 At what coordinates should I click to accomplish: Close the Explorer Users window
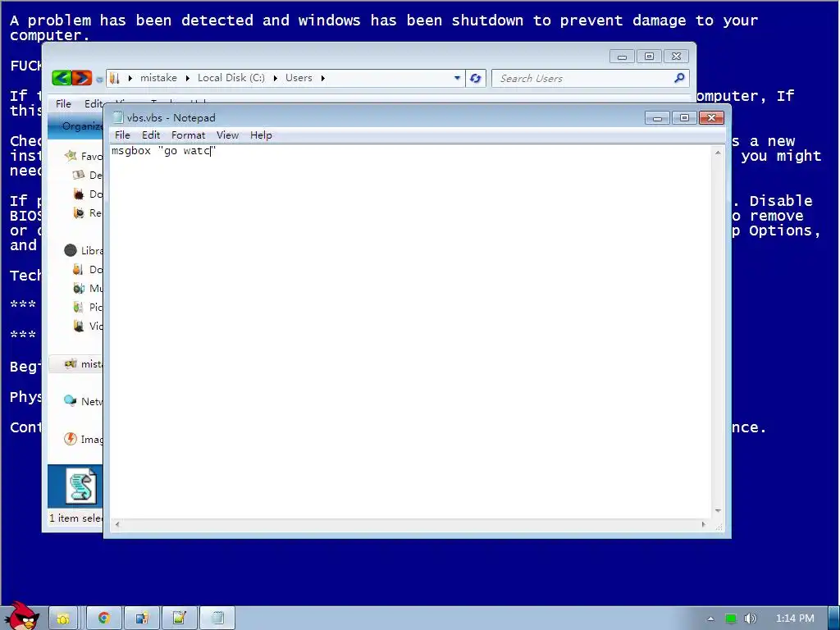[676, 57]
